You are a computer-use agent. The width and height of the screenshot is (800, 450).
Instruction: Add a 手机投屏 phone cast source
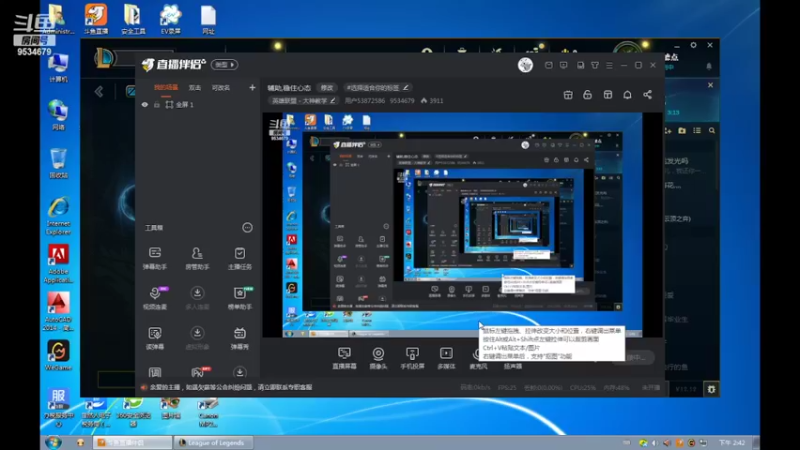412,358
